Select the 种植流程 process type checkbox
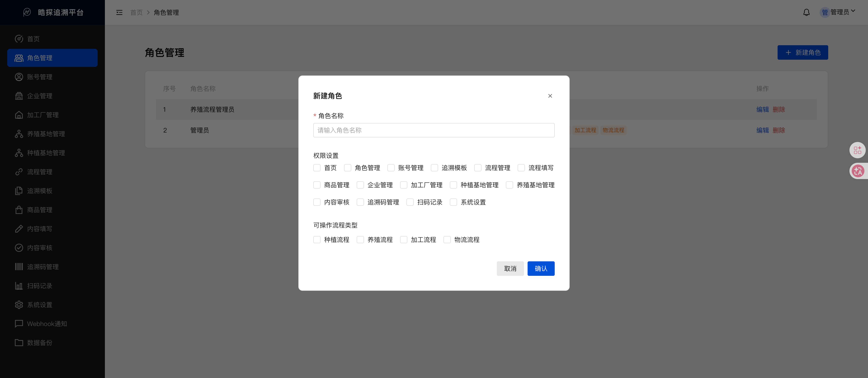The height and width of the screenshot is (378, 868). click(317, 240)
